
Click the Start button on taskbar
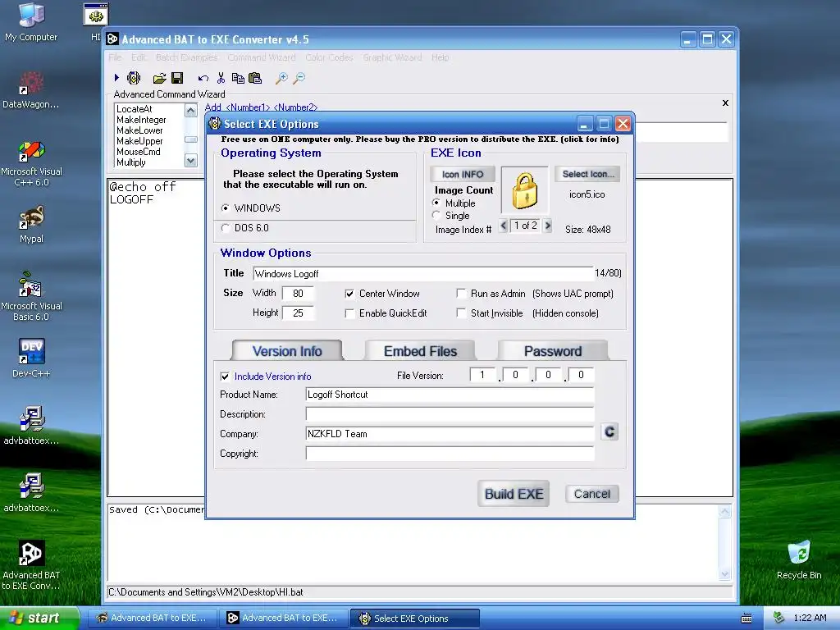(39, 619)
